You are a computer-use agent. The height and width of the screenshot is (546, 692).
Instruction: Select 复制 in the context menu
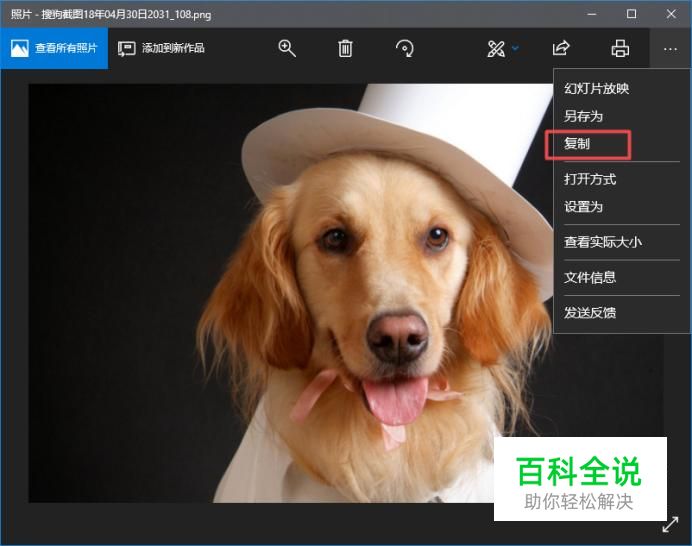[x=577, y=144]
